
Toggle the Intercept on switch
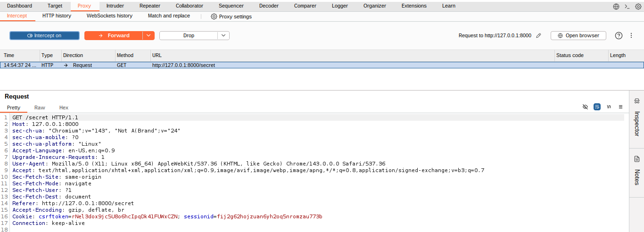[x=44, y=36]
